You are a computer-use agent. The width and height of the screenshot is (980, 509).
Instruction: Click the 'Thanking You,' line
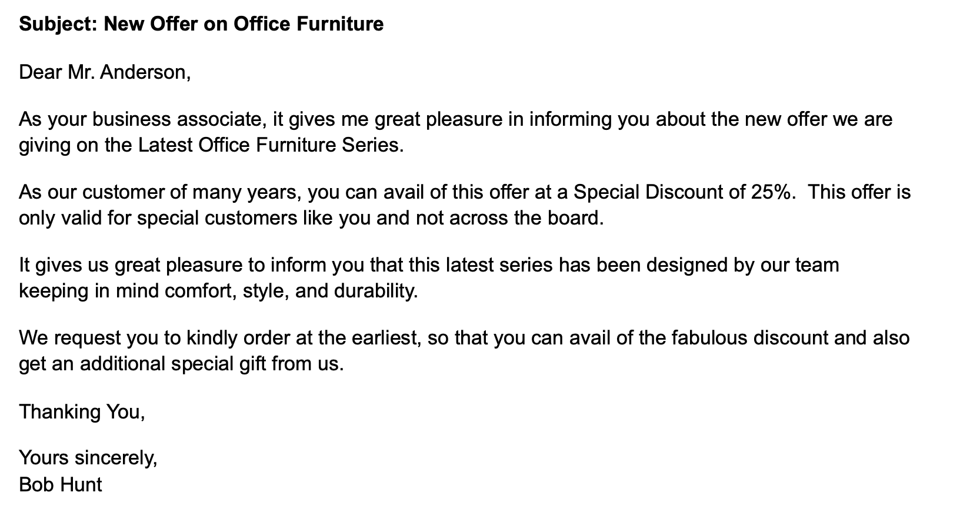coord(82,411)
